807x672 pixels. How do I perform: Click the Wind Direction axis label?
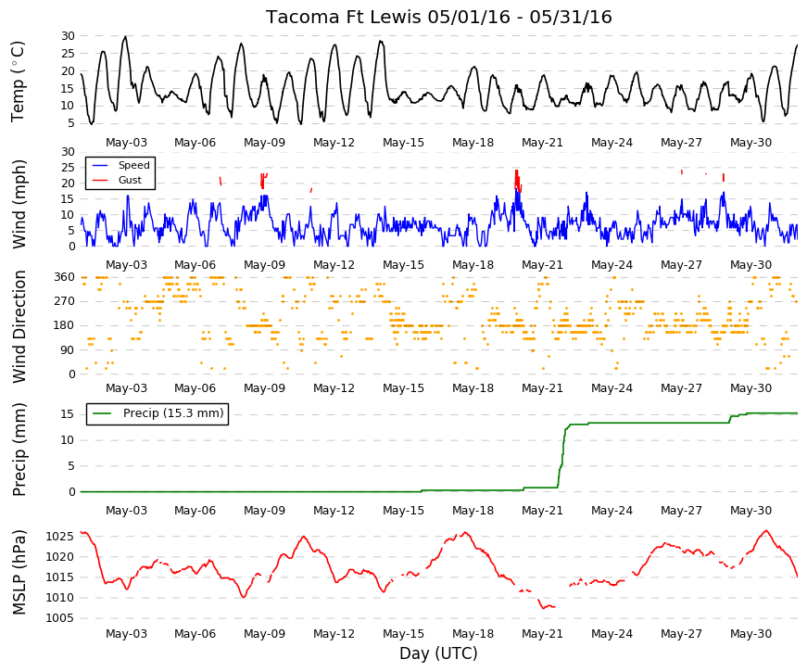[19, 327]
